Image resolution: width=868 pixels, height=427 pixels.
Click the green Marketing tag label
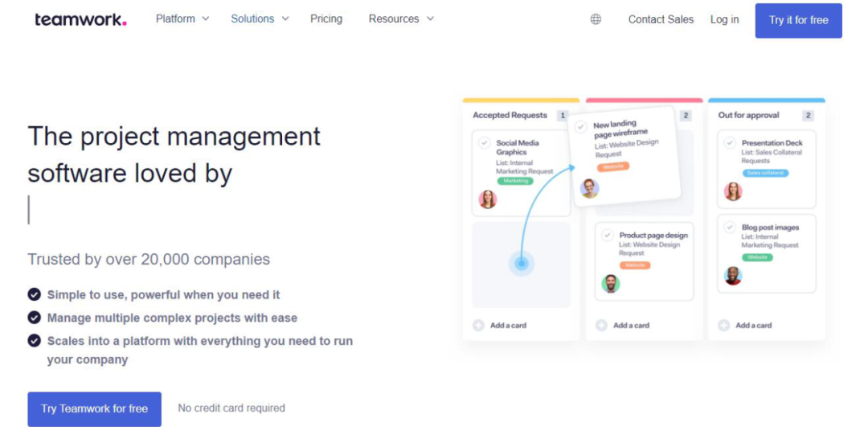(x=515, y=181)
